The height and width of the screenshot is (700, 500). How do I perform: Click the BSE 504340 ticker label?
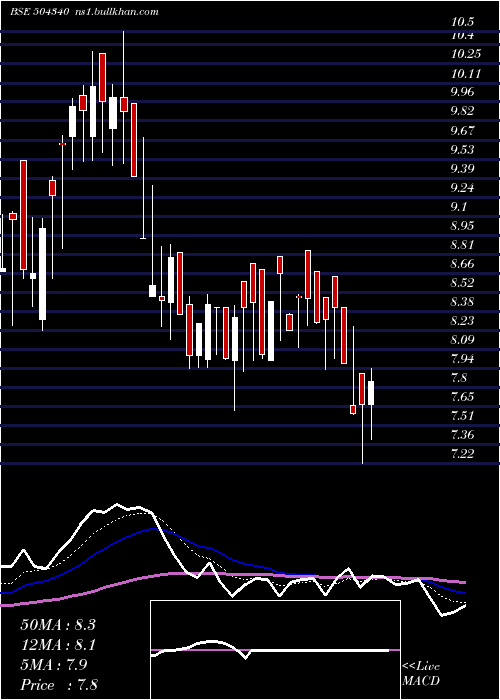click(x=39, y=11)
